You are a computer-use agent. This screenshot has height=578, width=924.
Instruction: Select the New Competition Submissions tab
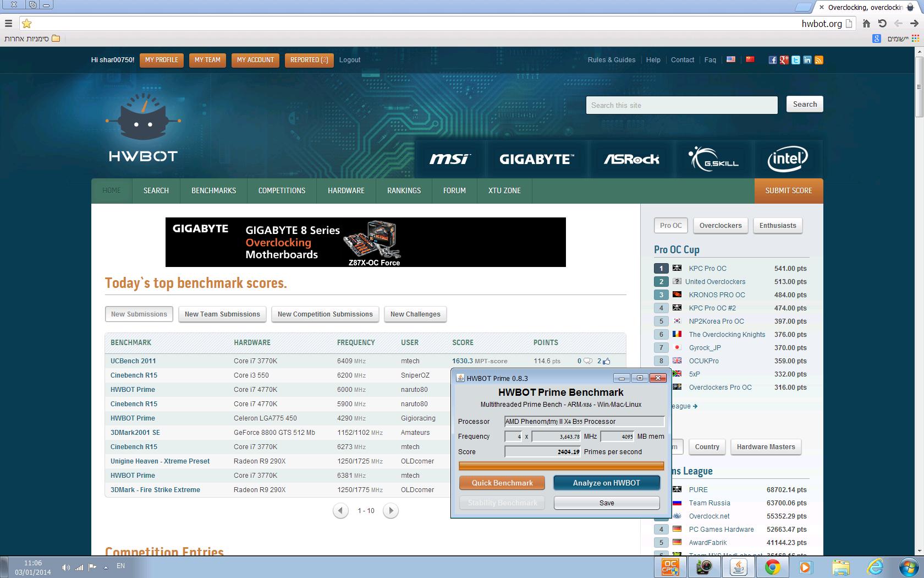coord(325,314)
